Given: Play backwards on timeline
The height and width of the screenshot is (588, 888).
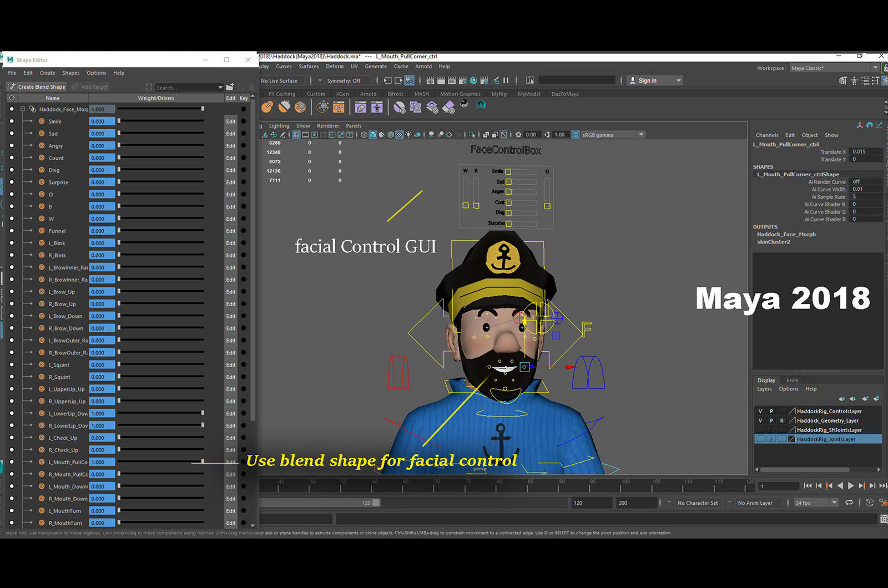Looking at the screenshot, I should 840,485.
